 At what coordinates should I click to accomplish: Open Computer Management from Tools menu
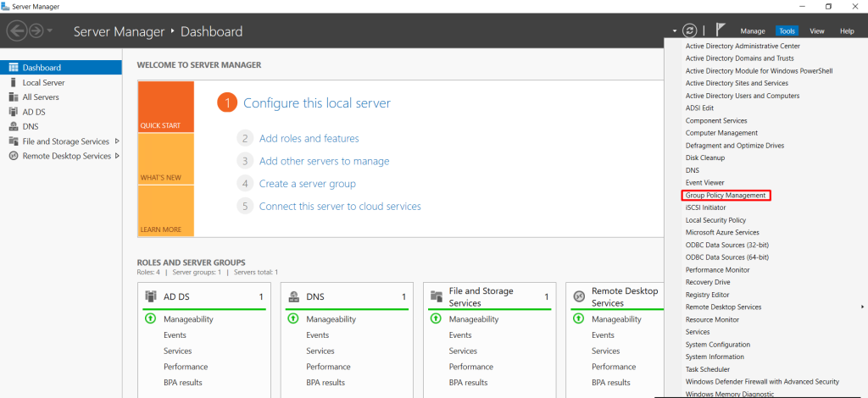point(721,133)
